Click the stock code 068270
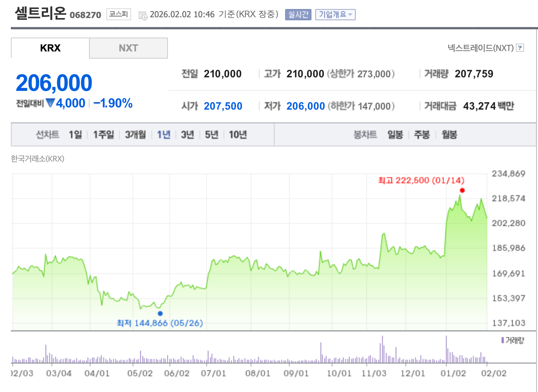538x392 pixels. (85, 15)
